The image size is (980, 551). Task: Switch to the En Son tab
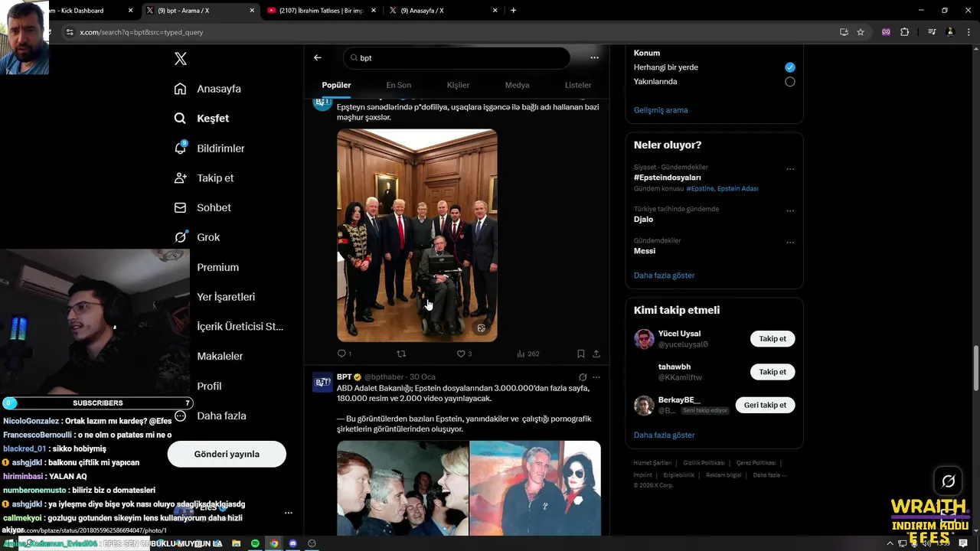[398, 85]
